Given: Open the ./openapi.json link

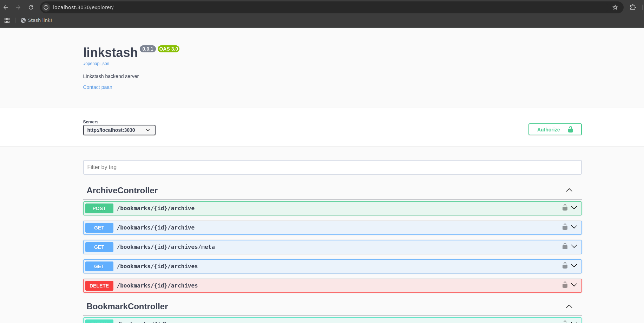Looking at the screenshot, I should (x=96, y=64).
